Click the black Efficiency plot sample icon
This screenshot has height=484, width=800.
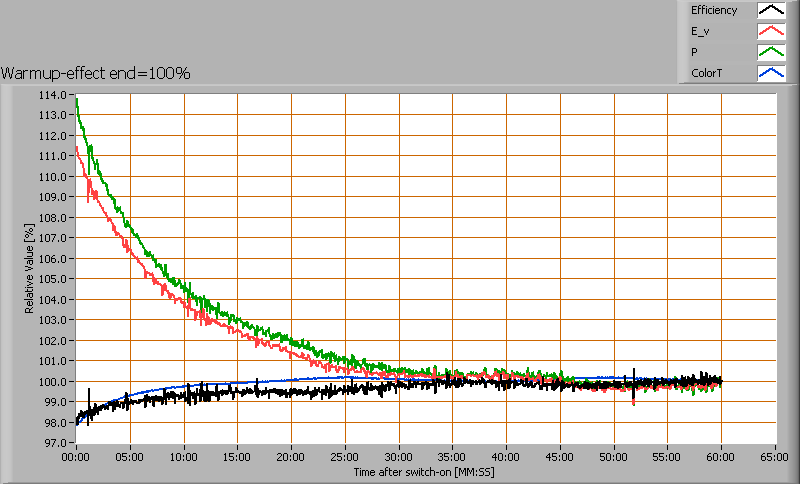(x=770, y=11)
